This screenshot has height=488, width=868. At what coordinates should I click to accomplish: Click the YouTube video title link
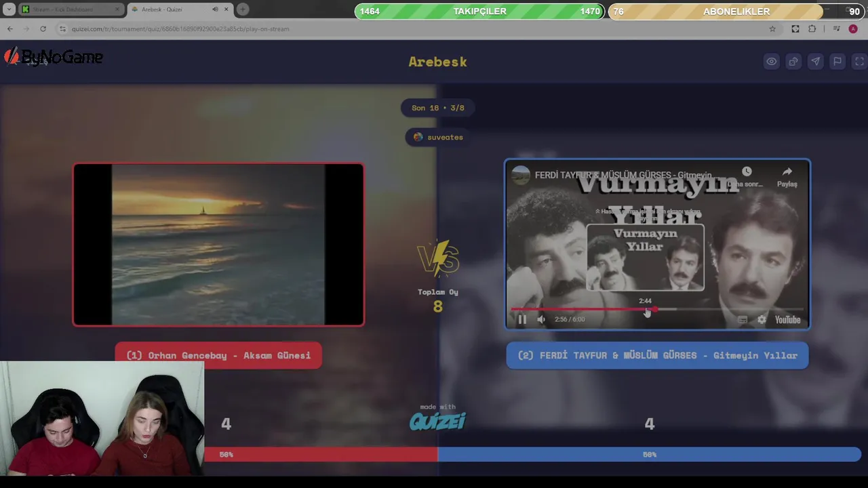click(623, 175)
